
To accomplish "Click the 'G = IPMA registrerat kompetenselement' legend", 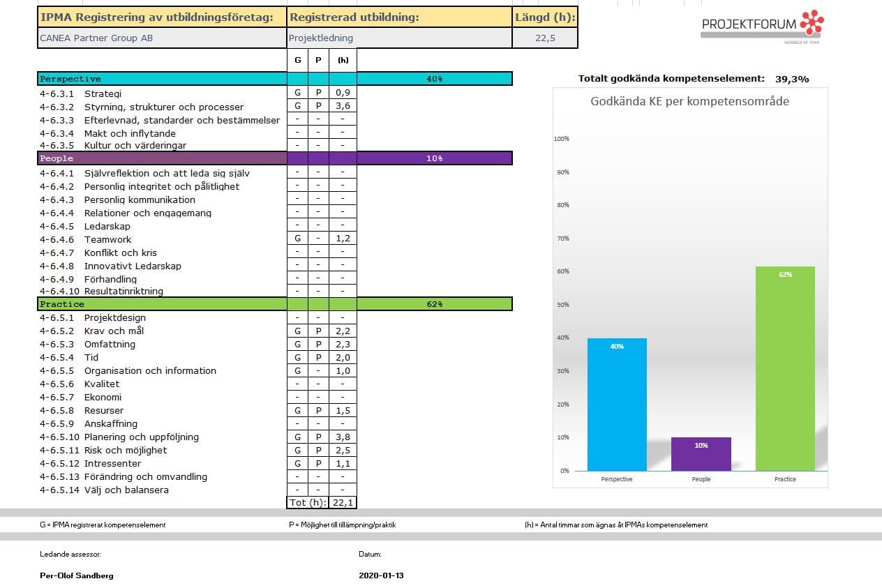I will (103, 525).
